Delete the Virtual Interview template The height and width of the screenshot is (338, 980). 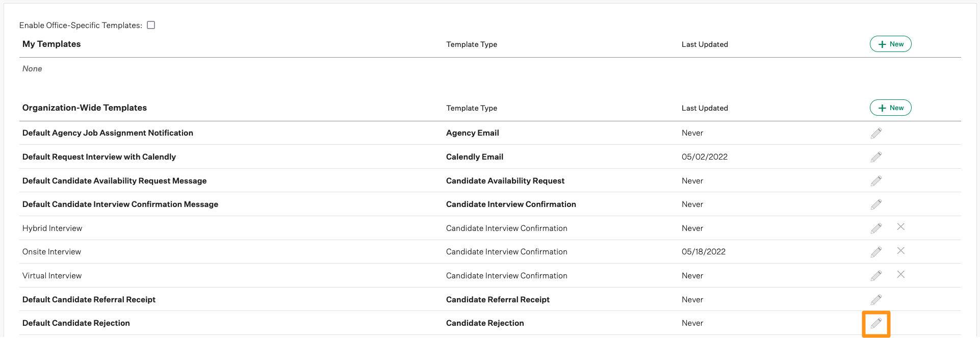901,274
